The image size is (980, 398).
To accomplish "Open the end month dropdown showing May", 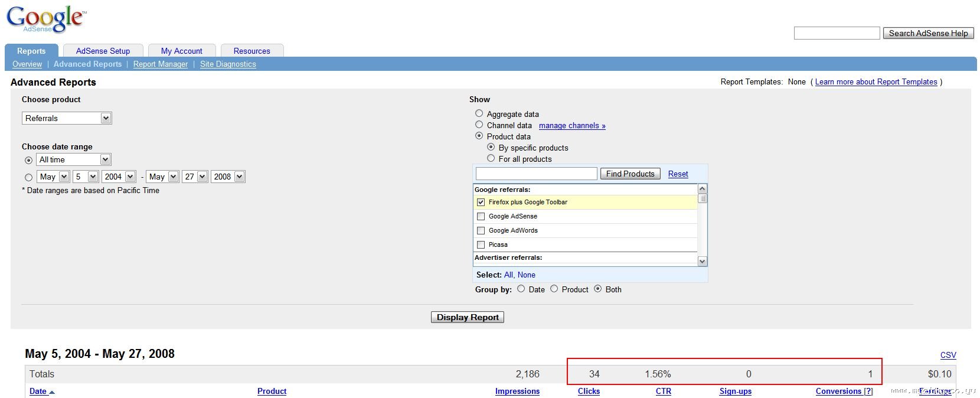I will click(x=162, y=177).
